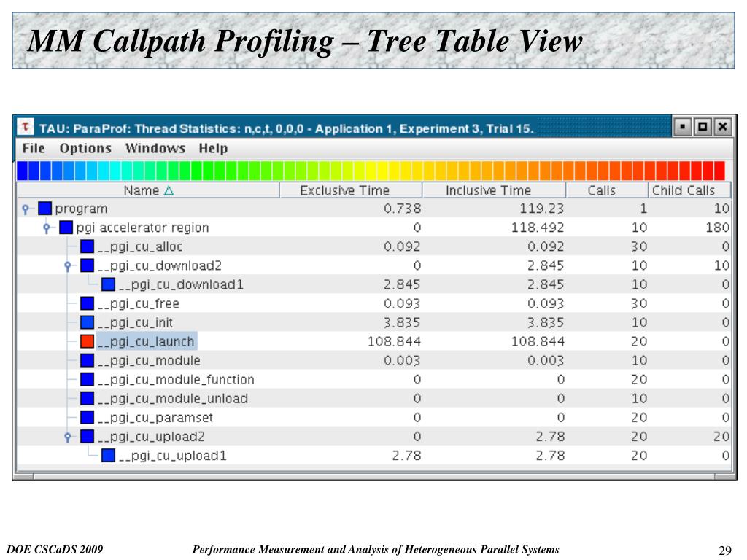The height and width of the screenshot is (560, 747).
Task: Click child calls value 180
Action: point(718,227)
